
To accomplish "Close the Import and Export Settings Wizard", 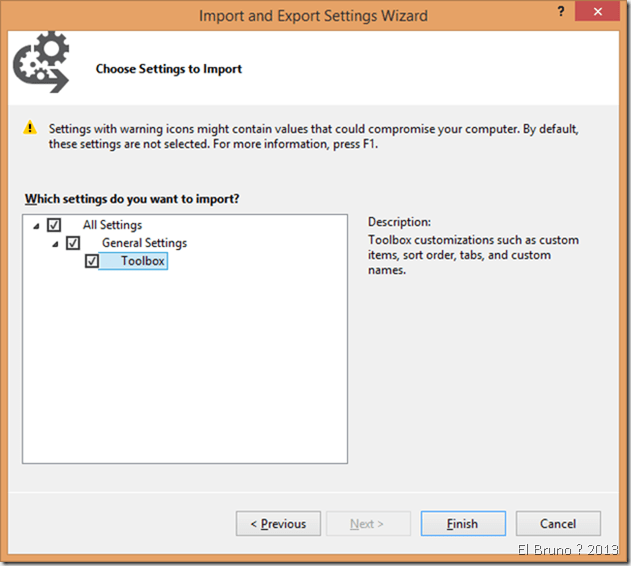I will tap(603, 15).
